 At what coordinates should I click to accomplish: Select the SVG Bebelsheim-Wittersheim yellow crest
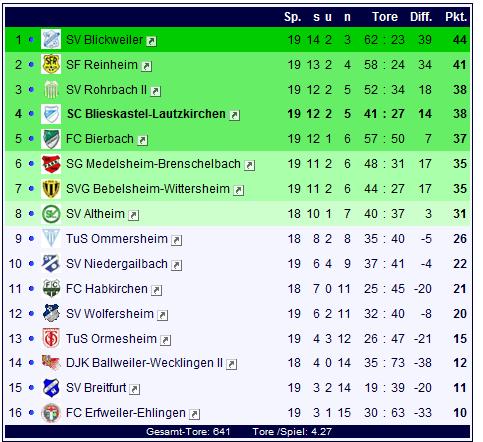click(51, 189)
